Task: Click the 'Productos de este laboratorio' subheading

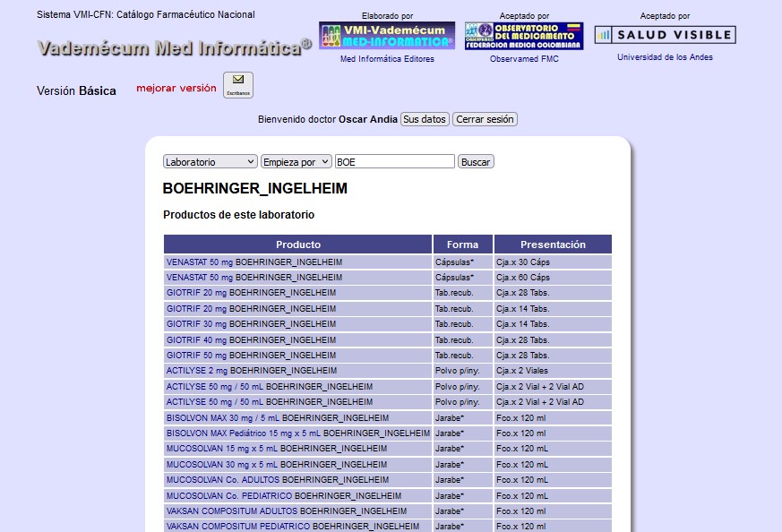Action: 239,215
